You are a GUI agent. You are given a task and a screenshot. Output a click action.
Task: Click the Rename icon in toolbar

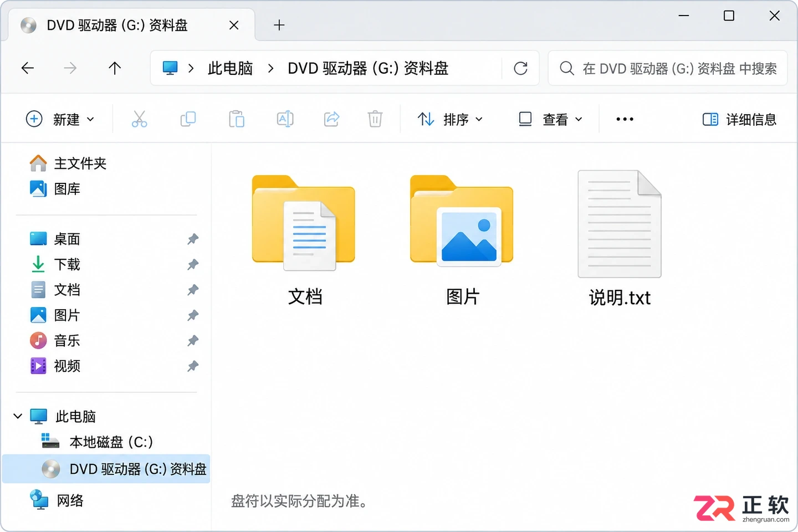click(285, 119)
